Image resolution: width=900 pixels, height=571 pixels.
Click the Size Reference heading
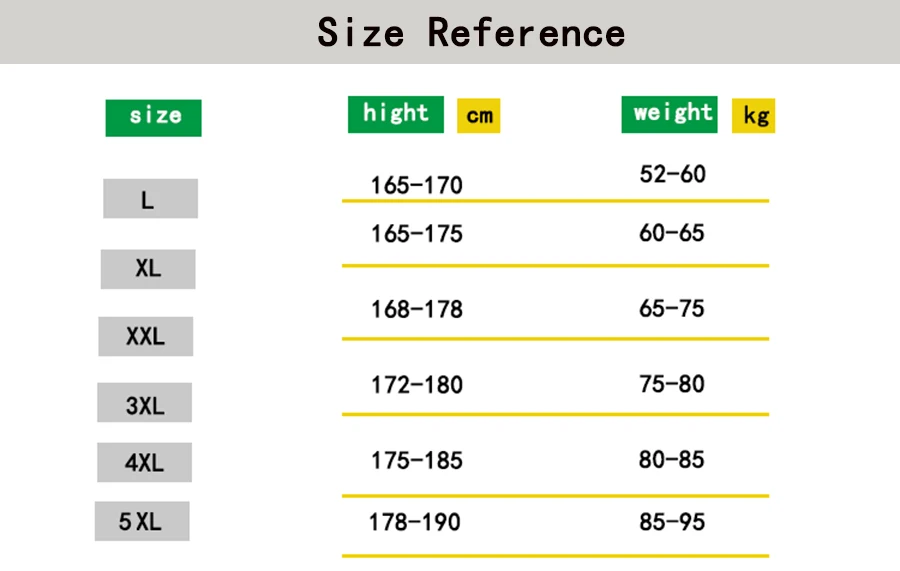point(471,33)
